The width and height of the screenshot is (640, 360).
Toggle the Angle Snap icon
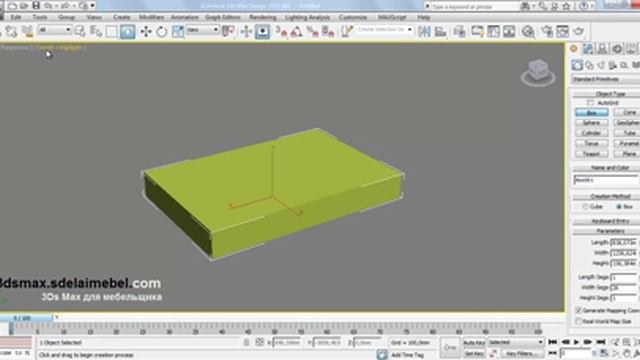pos(297,31)
